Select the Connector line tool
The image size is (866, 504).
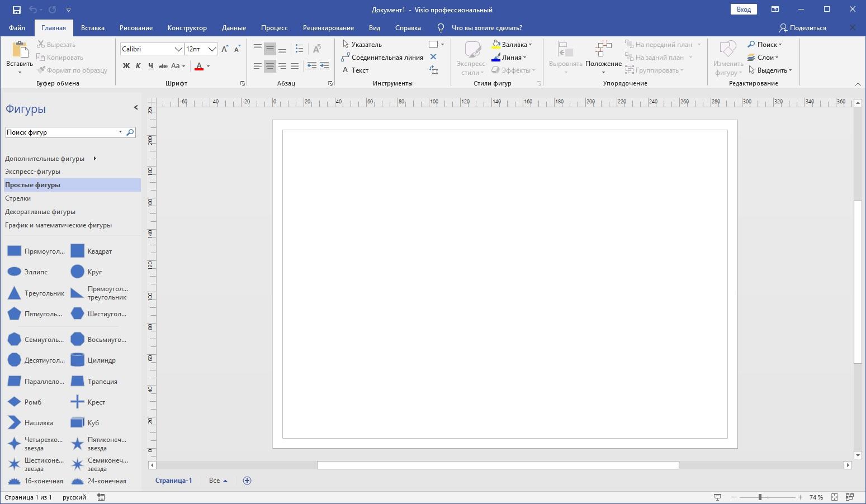(382, 58)
